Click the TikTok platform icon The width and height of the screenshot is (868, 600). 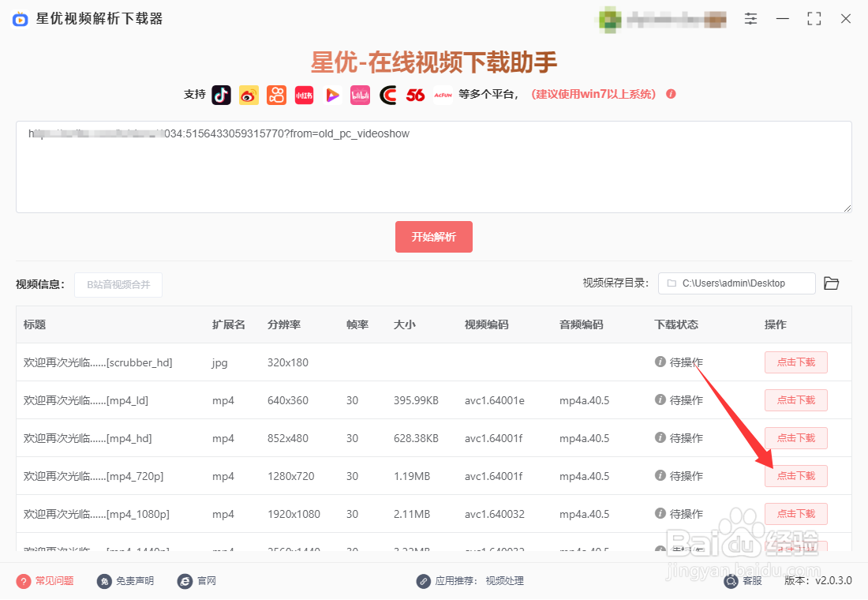[222, 96]
